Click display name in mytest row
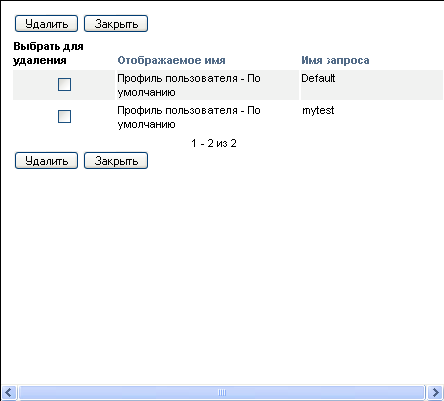Viewport: 444px width, 401px height. [189, 117]
